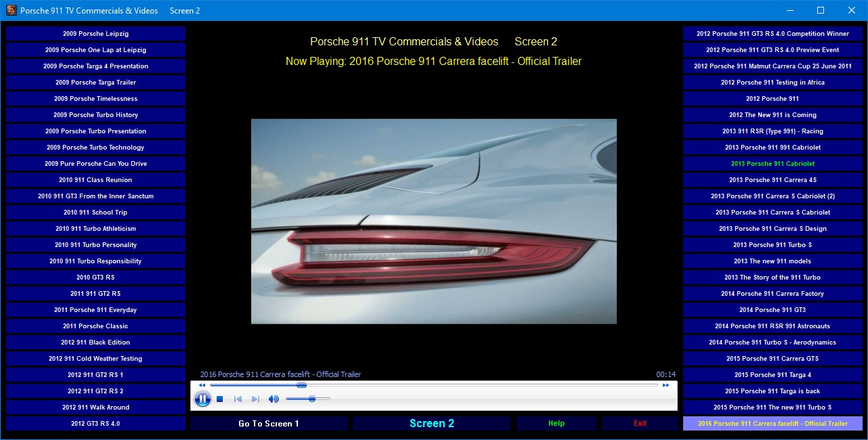Click the fast forward arrows beside seek bar
This screenshot has height=440, width=868.
pos(666,385)
